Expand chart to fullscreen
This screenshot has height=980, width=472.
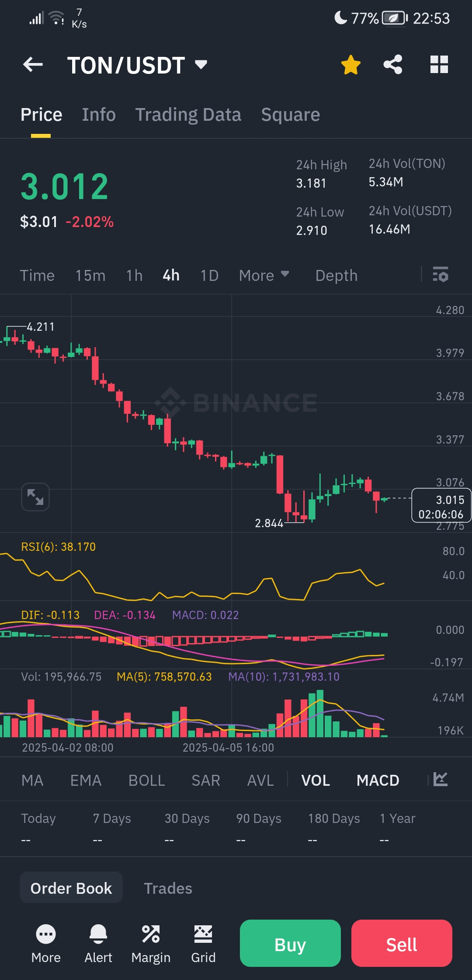[35, 497]
